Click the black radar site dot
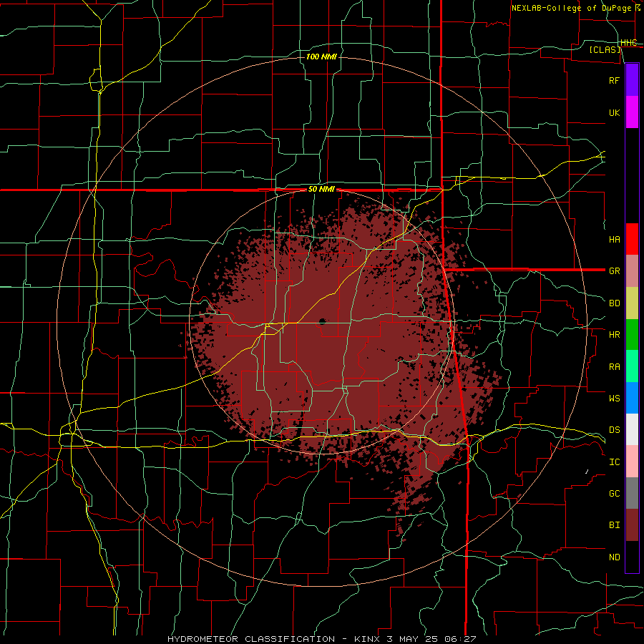Image resolution: width=644 pixels, height=644 pixels. 322,321
